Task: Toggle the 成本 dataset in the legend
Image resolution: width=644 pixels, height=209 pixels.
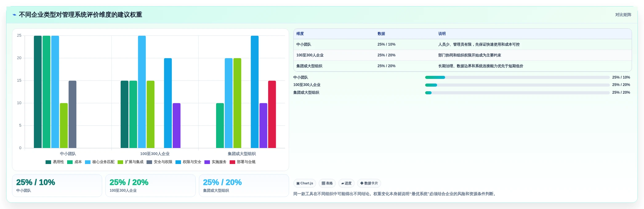Action: click(74, 162)
